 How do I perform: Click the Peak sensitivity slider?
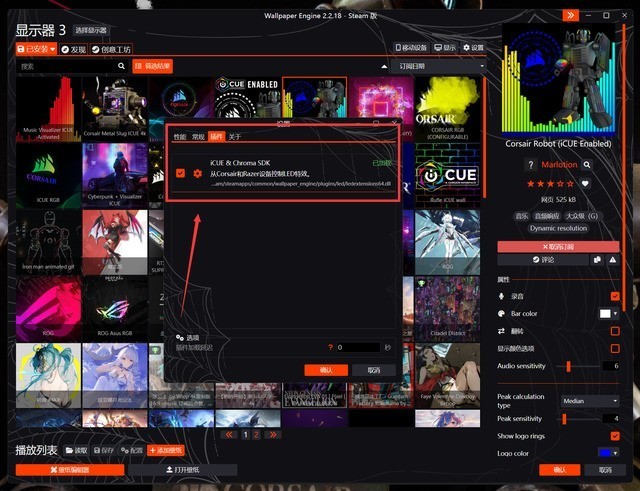coord(578,419)
